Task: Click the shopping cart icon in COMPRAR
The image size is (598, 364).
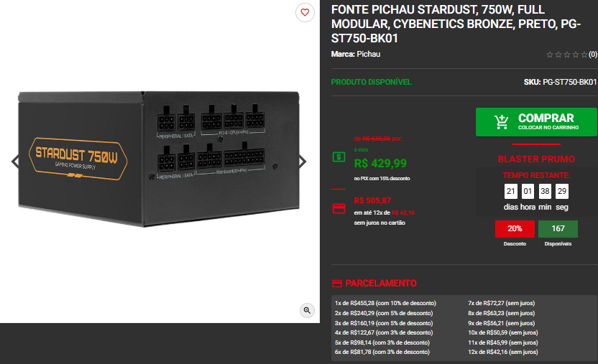Action: click(x=501, y=122)
